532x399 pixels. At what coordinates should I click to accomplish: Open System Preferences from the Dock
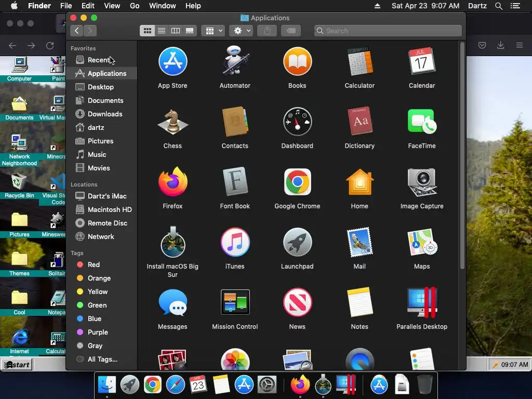click(x=267, y=384)
